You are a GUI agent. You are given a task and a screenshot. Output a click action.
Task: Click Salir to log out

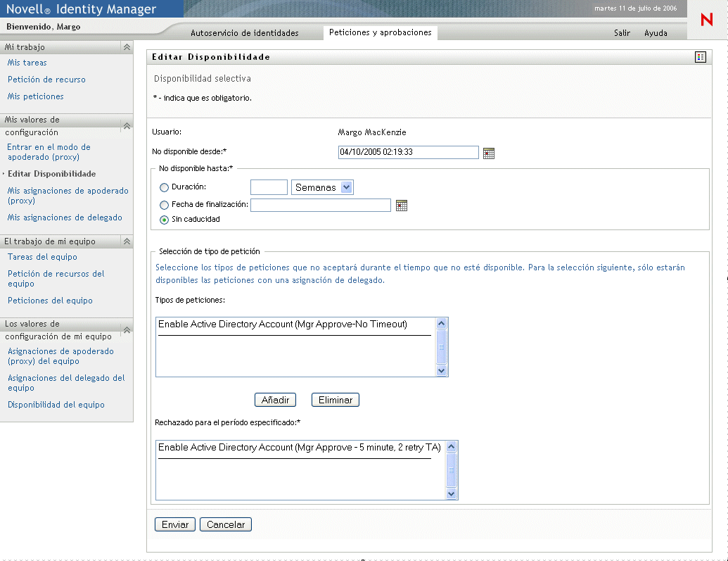622,33
